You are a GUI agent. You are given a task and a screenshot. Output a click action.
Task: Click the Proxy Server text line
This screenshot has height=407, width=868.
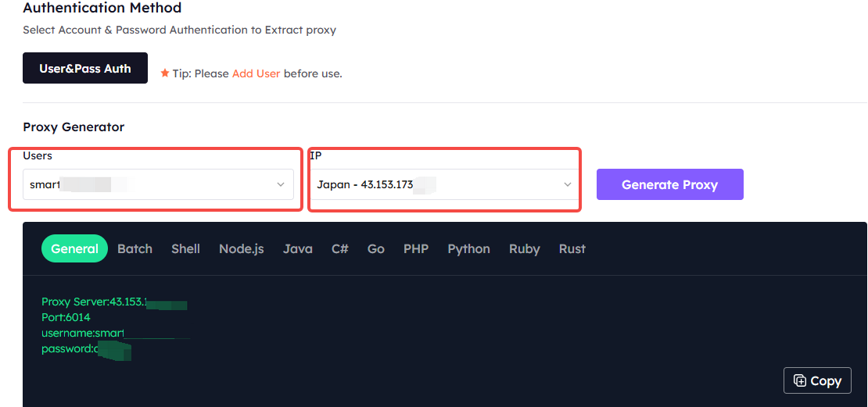coord(114,302)
